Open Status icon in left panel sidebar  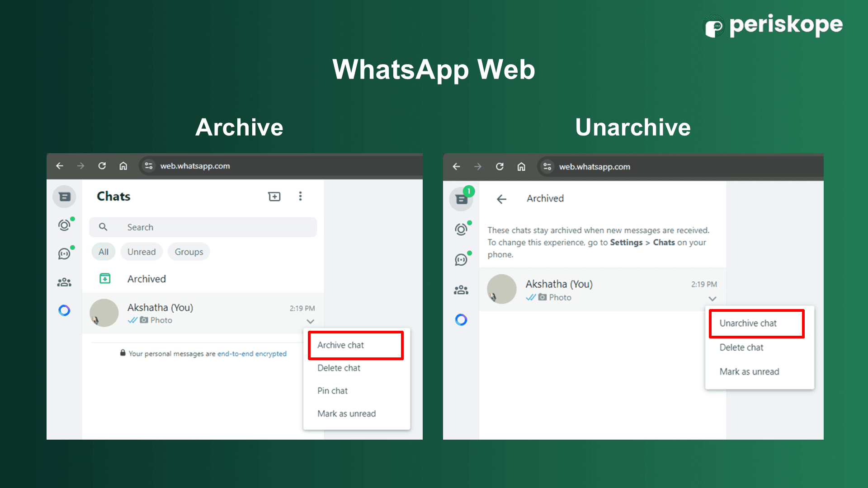[x=64, y=225]
